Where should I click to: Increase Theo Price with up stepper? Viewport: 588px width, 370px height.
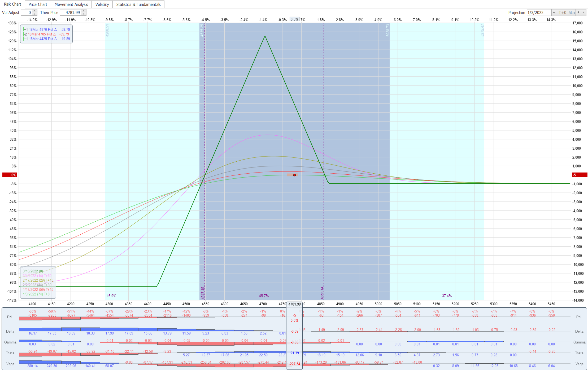[x=84, y=11]
